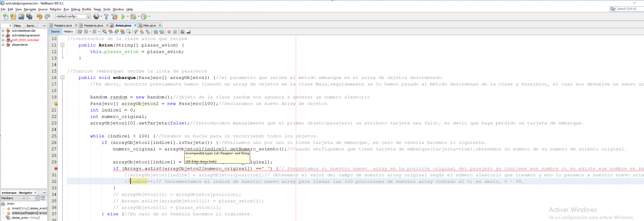The image size is (644, 221).
Task: Click the Comment editor toolbar icon
Action: pyautogui.click(x=182, y=31)
